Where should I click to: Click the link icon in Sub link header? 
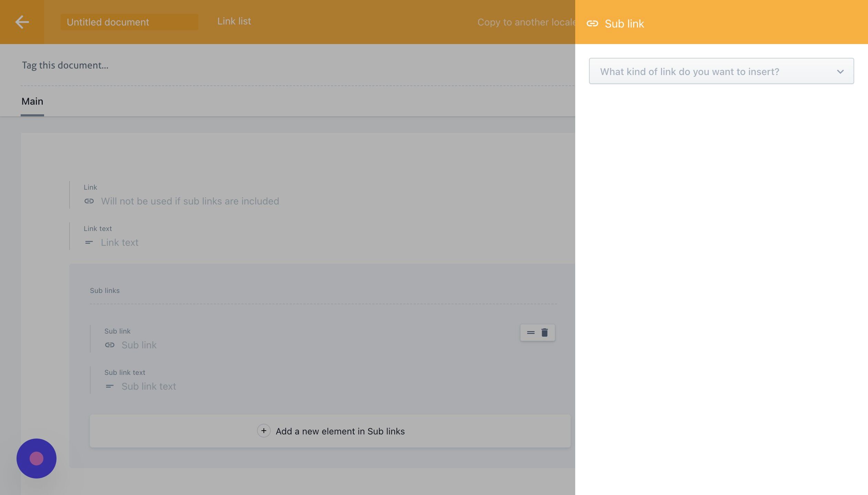pyautogui.click(x=592, y=23)
